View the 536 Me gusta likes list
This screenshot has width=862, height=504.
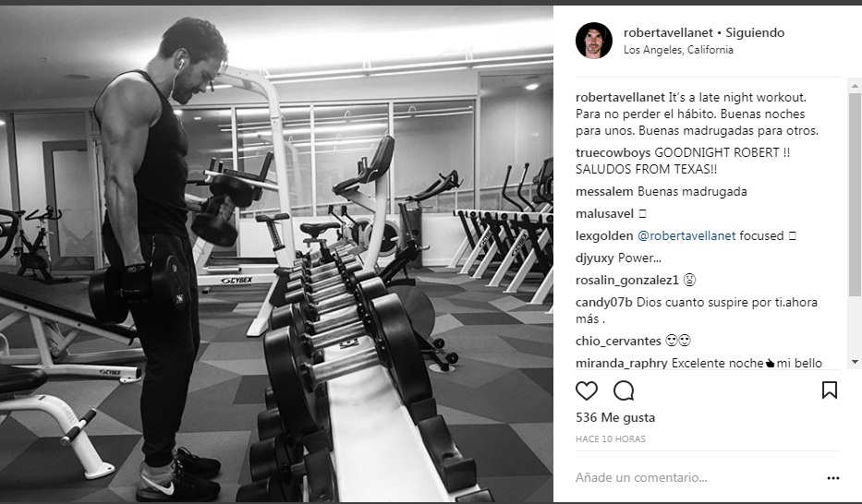(x=615, y=418)
